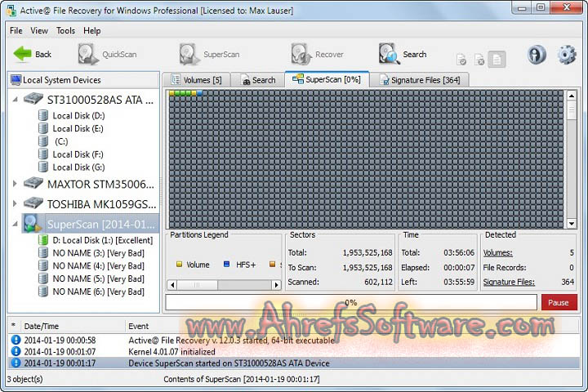Open the Volumes detected link
The height and width of the screenshot is (392, 588).
tap(497, 252)
